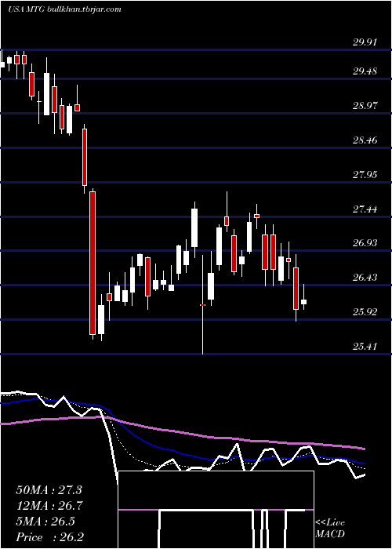Click the 27.44 price axis label
This screenshot has height=549, width=392.
[365, 209]
